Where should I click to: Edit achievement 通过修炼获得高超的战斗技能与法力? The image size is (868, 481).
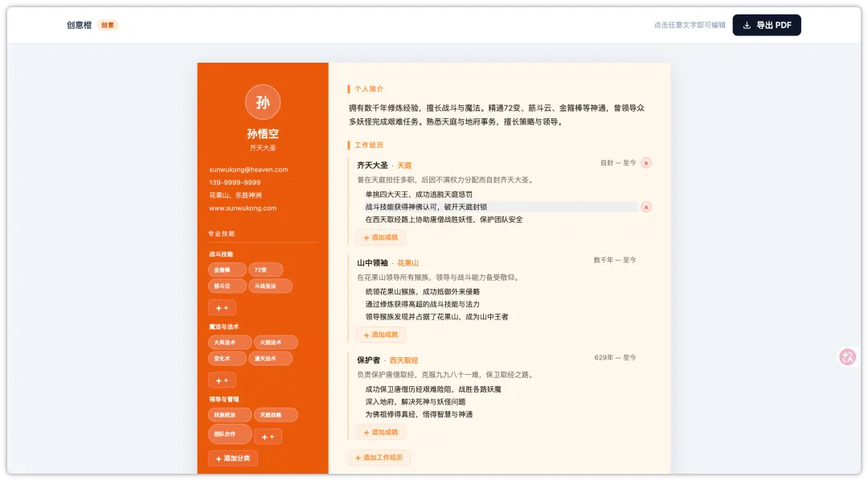[x=423, y=304]
